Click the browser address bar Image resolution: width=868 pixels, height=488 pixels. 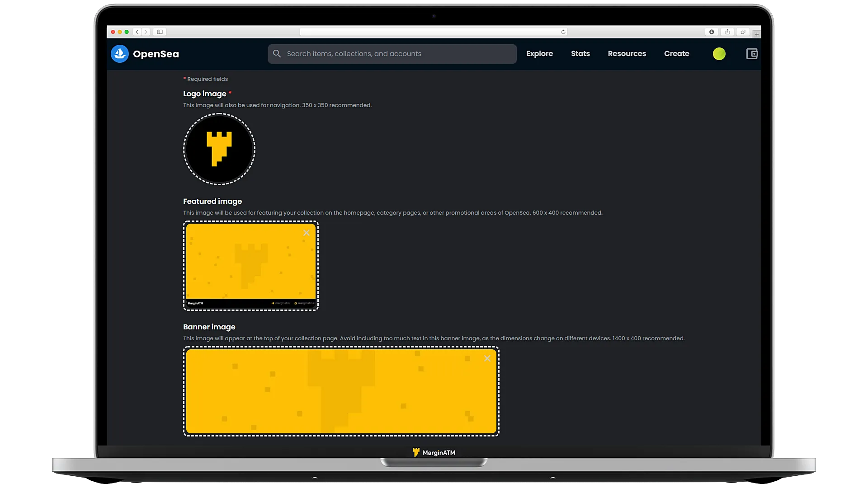point(433,32)
